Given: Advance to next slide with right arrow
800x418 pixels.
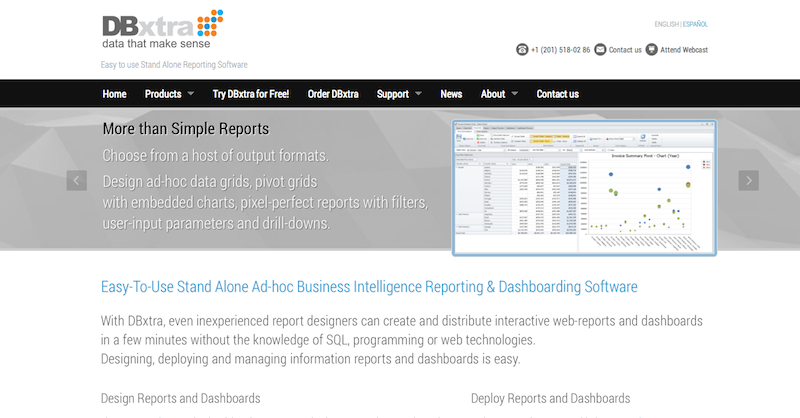Looking at the screenshot, I should pyautogui.click(x=748, y=180).
